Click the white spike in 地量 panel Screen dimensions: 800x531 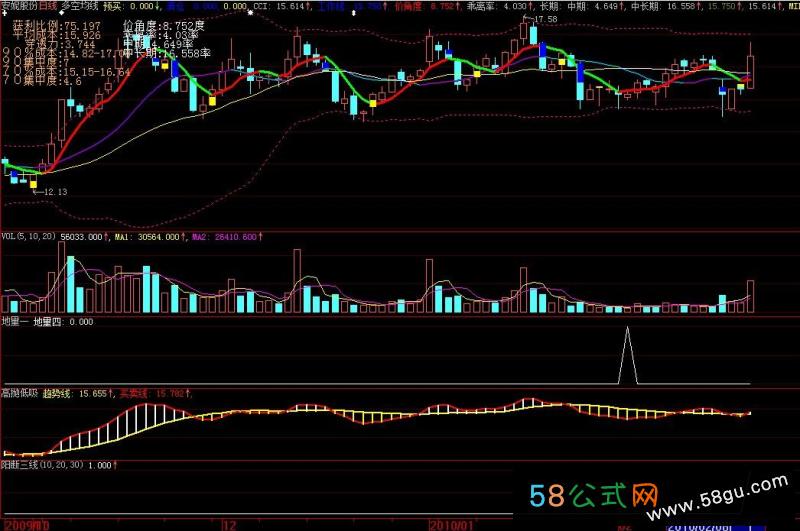[x=628, y=356]
